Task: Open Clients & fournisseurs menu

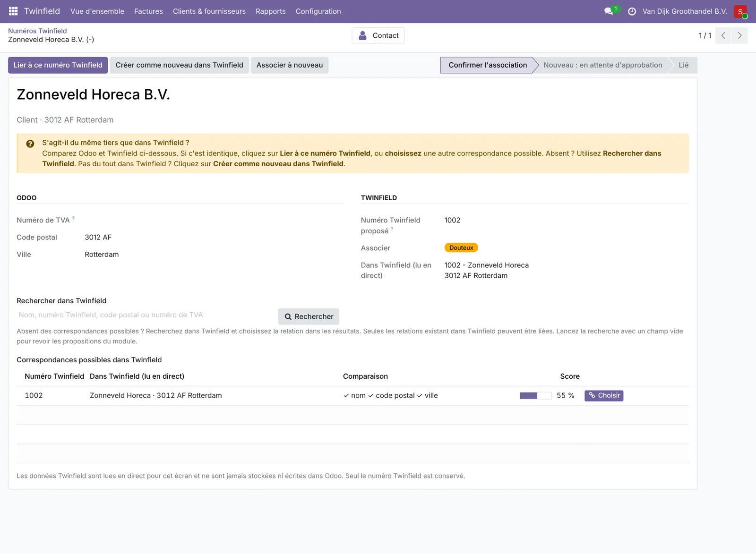Action: pyautogui.click(x=209, y=11)
